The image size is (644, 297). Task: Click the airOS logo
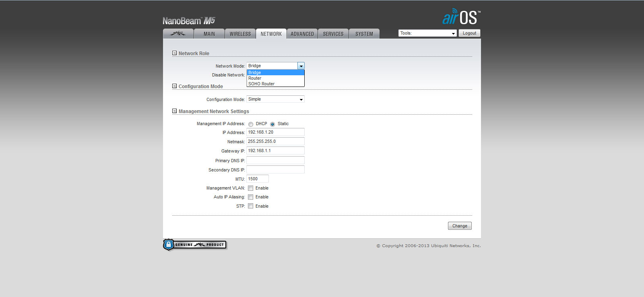pos(461,17)
